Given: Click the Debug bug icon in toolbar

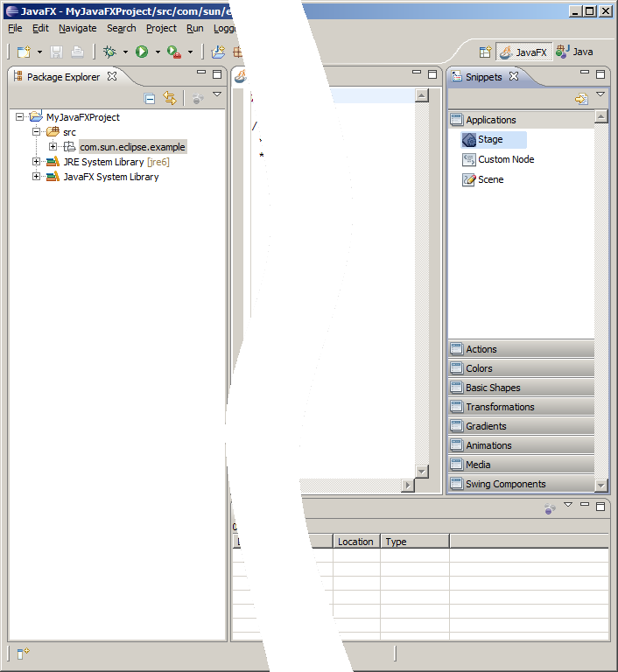Looking at the screenshot, I should pyautogui.click(x=109, y=52).
